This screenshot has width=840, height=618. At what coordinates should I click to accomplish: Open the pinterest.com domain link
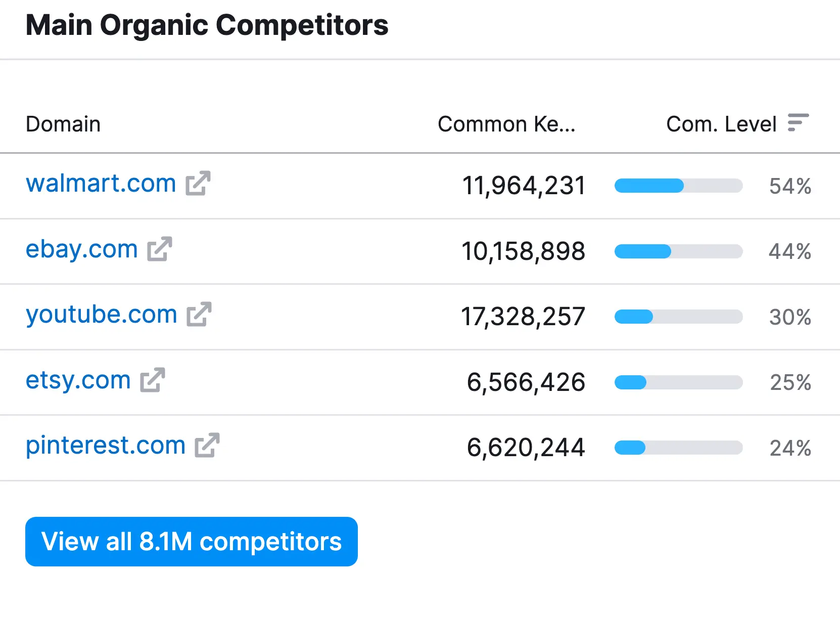coord(105,445)
